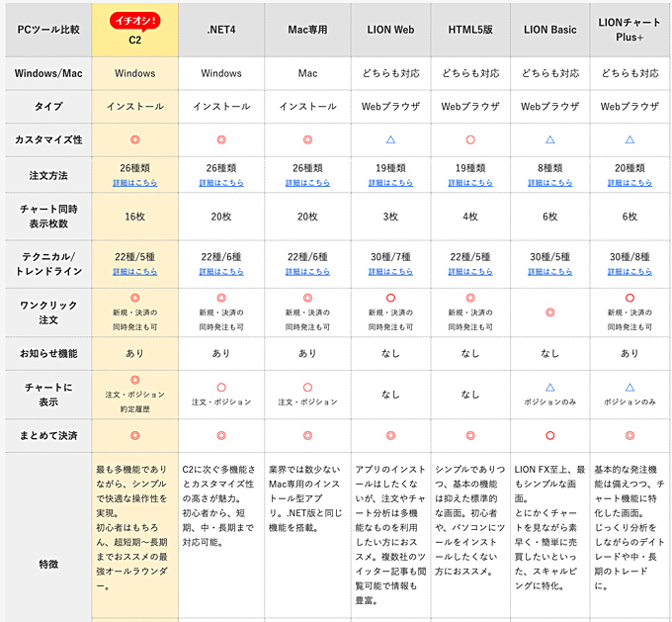Open 詳細はこちら link under .NET4 22種/6種
Image resolution: width=672 pixels, height=622 pixels.
click(x=221, y=272)
